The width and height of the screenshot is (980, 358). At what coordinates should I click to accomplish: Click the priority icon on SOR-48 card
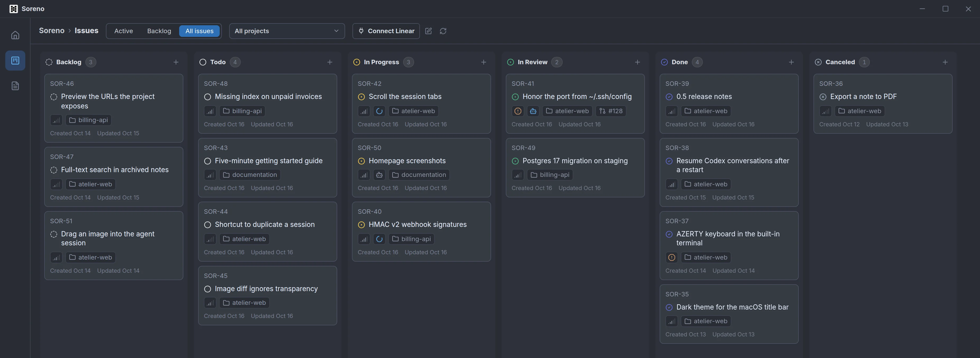point(210,111)
